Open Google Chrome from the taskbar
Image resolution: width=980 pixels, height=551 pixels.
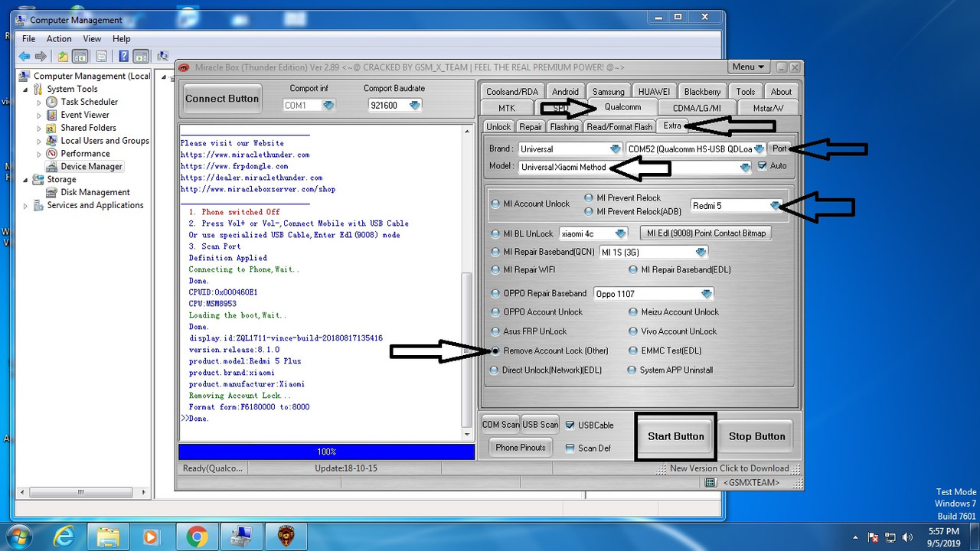coord(197,537)
